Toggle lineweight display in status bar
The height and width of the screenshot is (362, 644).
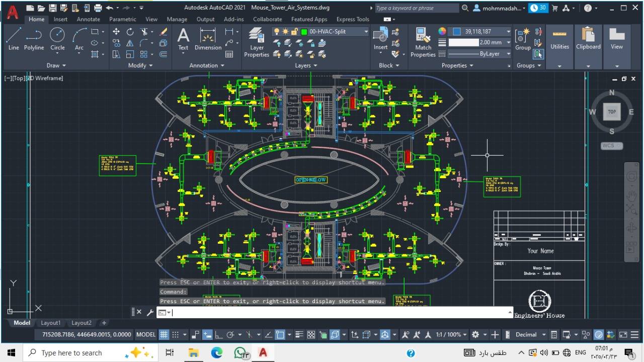click(x=299, y=335)
